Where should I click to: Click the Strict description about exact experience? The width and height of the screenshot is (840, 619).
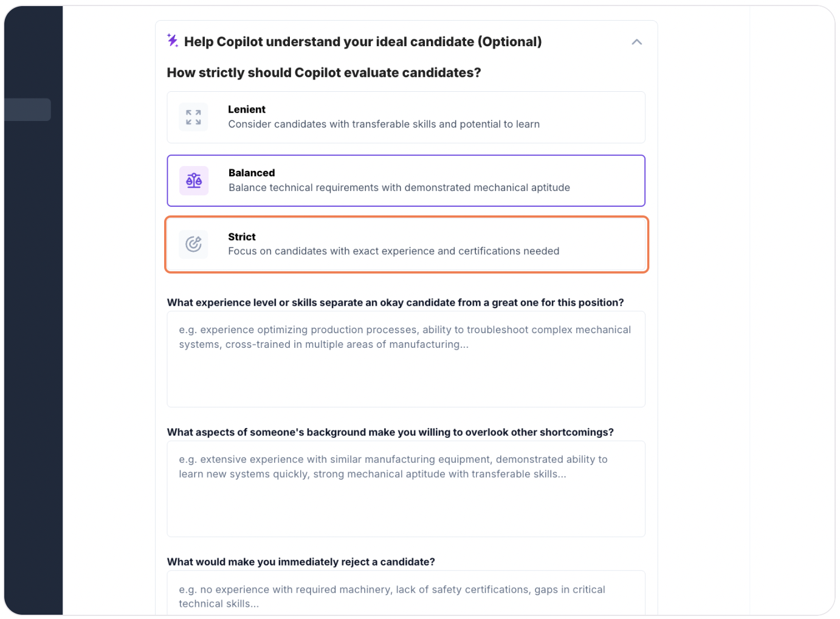(x=394, y=251)
